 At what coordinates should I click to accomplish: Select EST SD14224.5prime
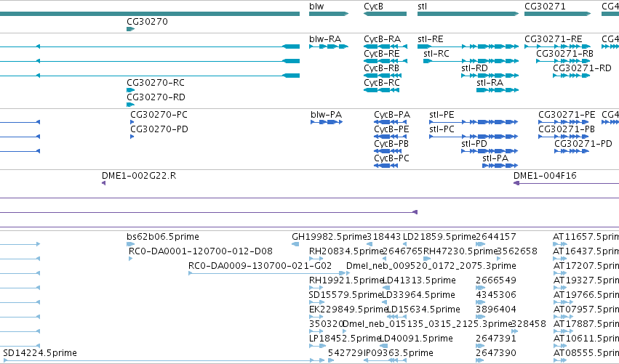[x=40, y=353]
